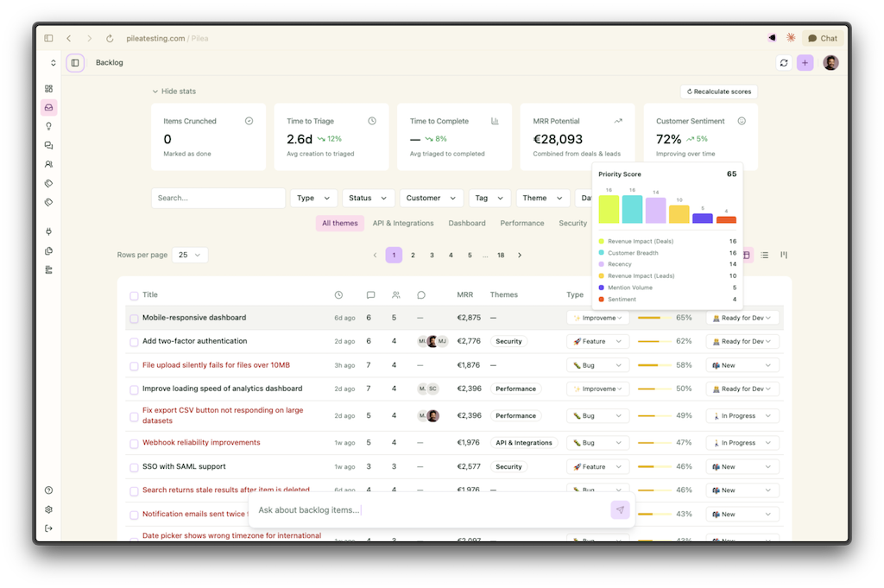Open the Inbox icon in the sidebar
Screen dimensions: 884x588
point(48,106)
